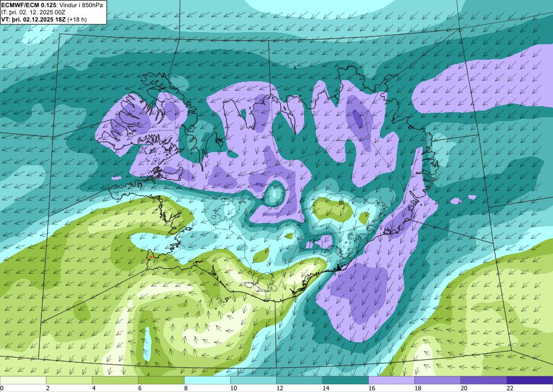Image resolution: width=553 pixels, height=392 pixels.
Task: Pick the violet 20–22 legend swatch
Action: pos(483,380)
